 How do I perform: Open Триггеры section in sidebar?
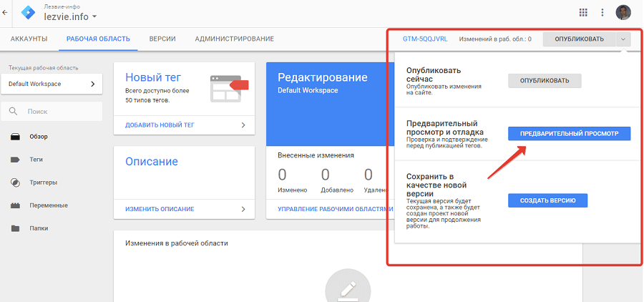(x=43, y=182)
